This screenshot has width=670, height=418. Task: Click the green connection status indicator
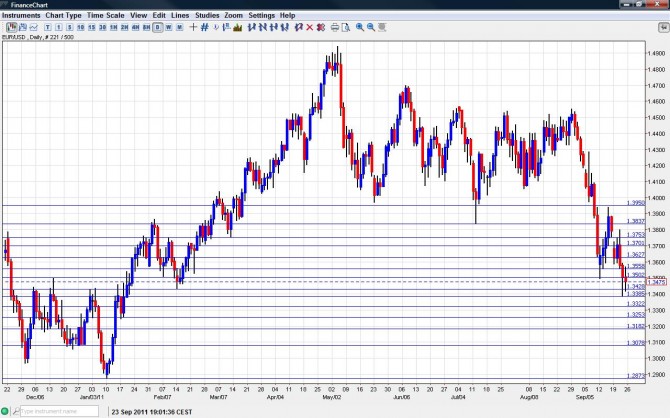point(5,411)
